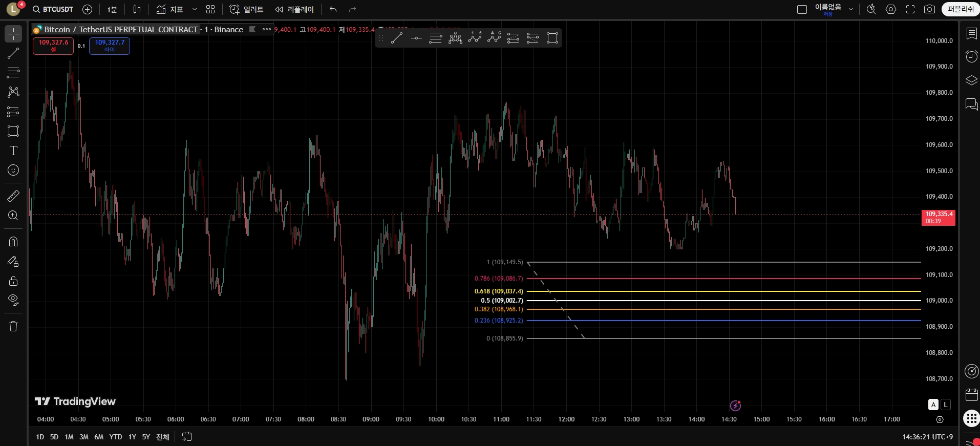Image resolution: width=980 pixels, height=446 pixels.
Task: Open the go-to-date calendar icon
Action: [187, 437]
